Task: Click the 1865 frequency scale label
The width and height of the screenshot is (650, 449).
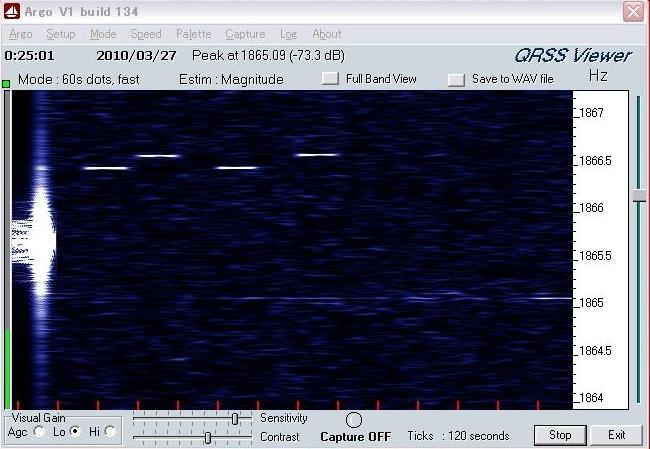Action: point(591,303)
